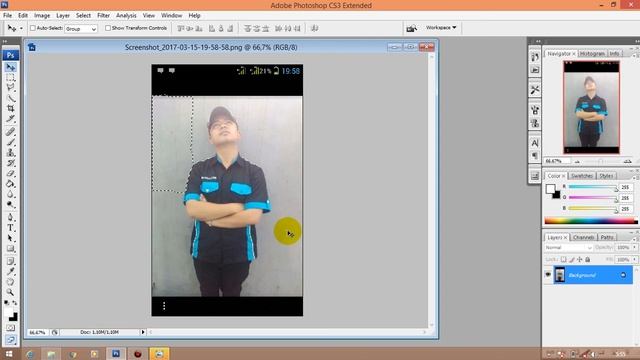Open the Auto-Select Group dropdown
The height and width of the screenshot is (360, 640).
[81, 29]
